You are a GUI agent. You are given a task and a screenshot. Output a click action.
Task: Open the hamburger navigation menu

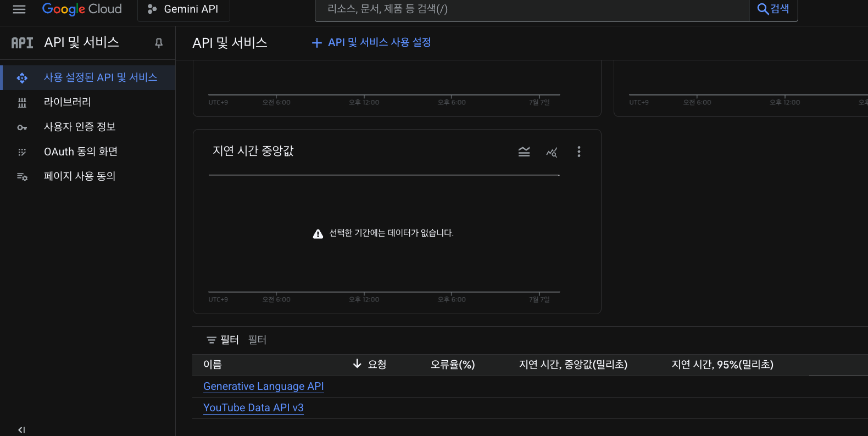click(19, 9)
